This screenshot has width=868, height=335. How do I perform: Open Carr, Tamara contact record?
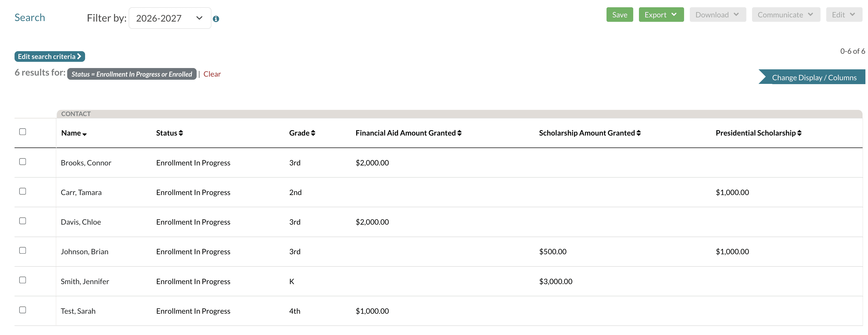(x=81, y=192)
